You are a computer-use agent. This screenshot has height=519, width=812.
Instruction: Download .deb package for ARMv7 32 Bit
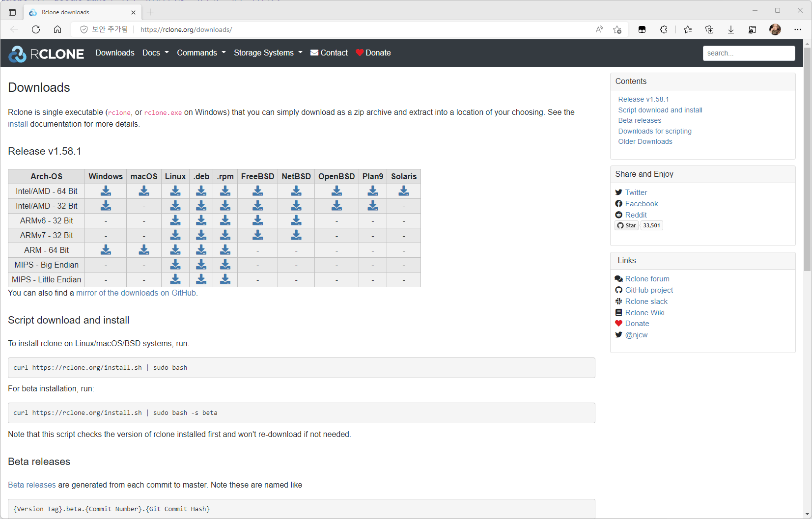pos(201,235)
